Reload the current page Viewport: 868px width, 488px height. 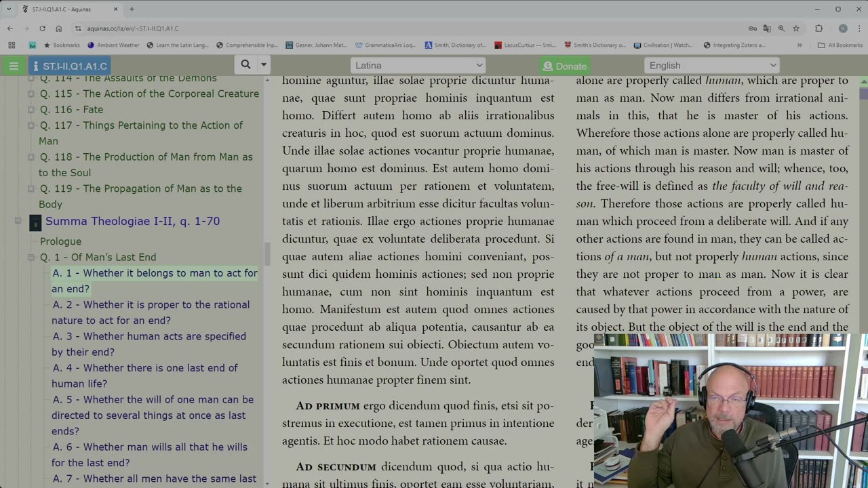point(42,28)
